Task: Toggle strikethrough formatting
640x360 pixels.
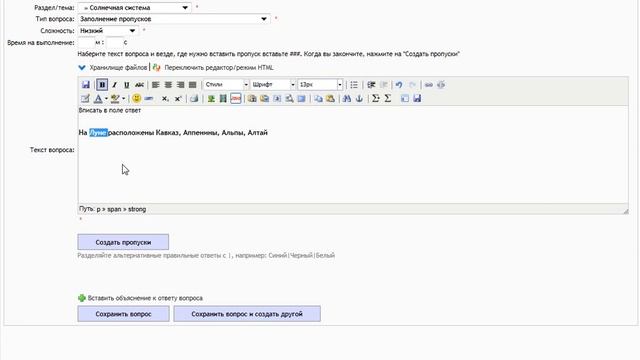Action: (139, 84)
